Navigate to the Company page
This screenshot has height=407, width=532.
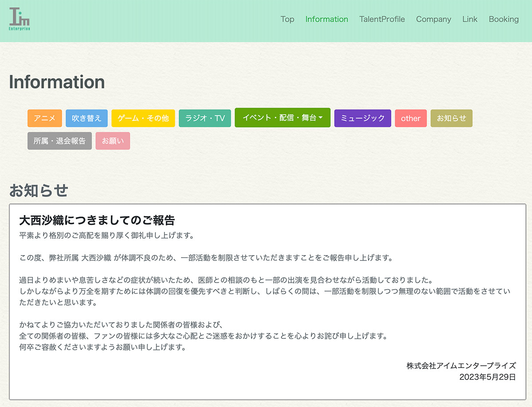coord(433,19)
